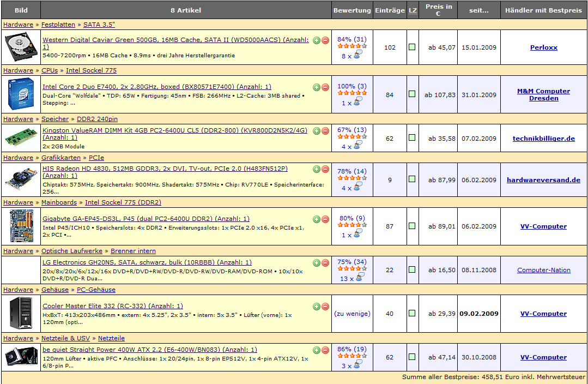This screenshot has width=588, height=384.
Task: Go to CPUs category breadcrumb
Action: (50, 70)
